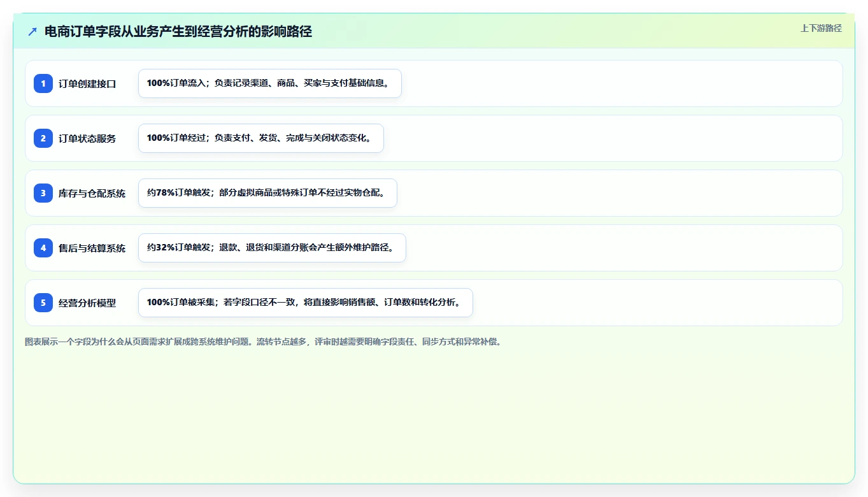
Task: Click the 约32%订单触发 description box
Action: click(x=272, y=248)
